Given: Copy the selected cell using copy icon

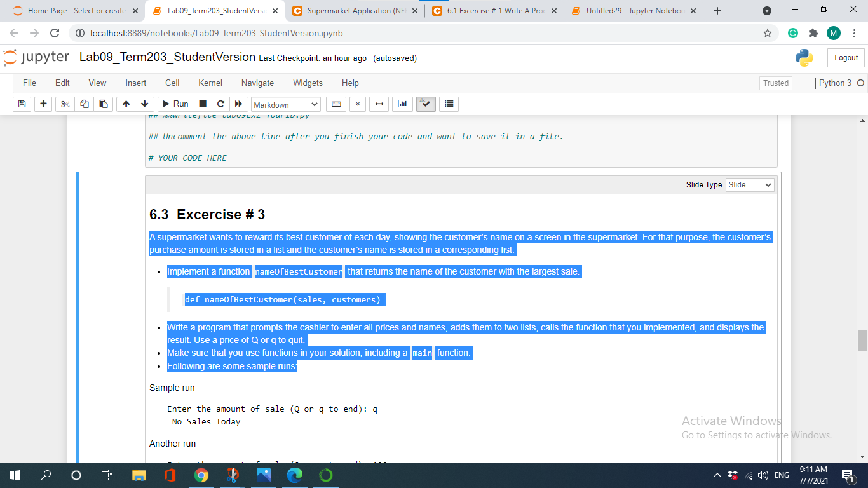Looking at the screenshot, I should tap(84, 104).
